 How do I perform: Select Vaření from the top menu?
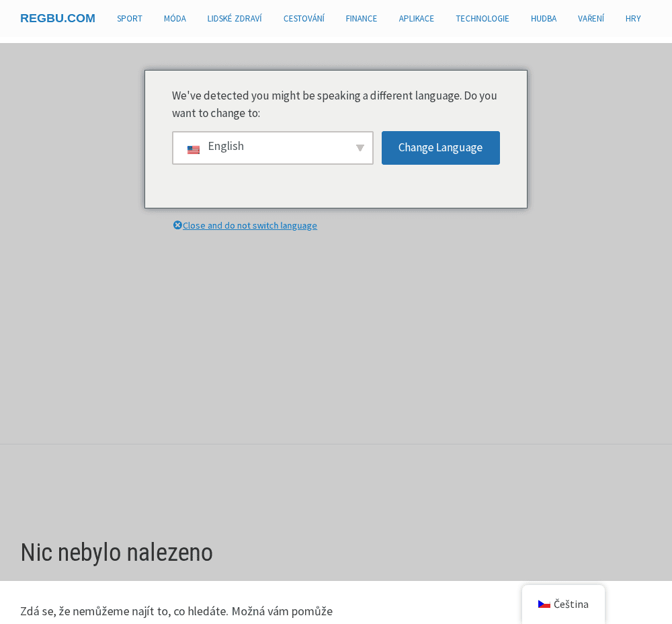pyautogui.click(x=591, y=19)
